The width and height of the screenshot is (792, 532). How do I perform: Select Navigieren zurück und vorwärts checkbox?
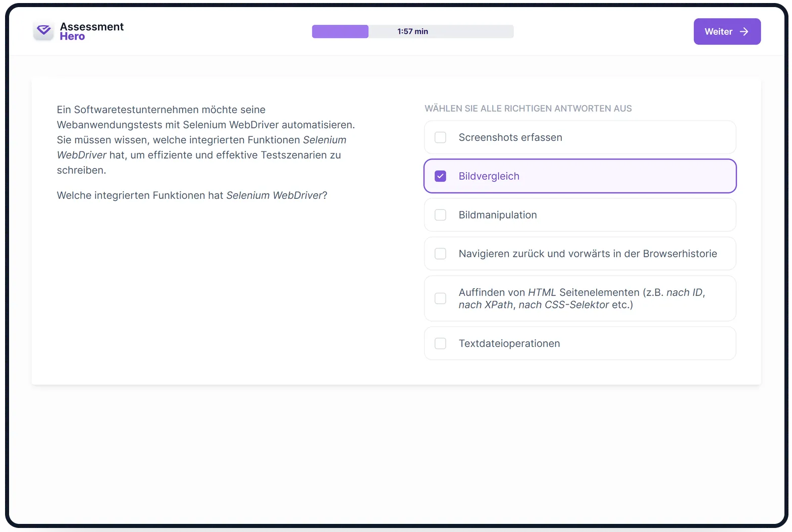pos(440,254)
